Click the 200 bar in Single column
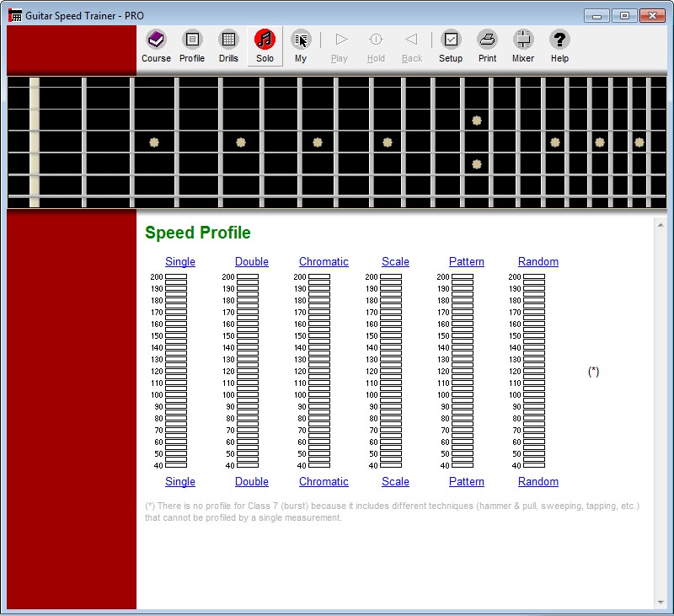Viewport: 674px width, 616px height. [176, 277]
